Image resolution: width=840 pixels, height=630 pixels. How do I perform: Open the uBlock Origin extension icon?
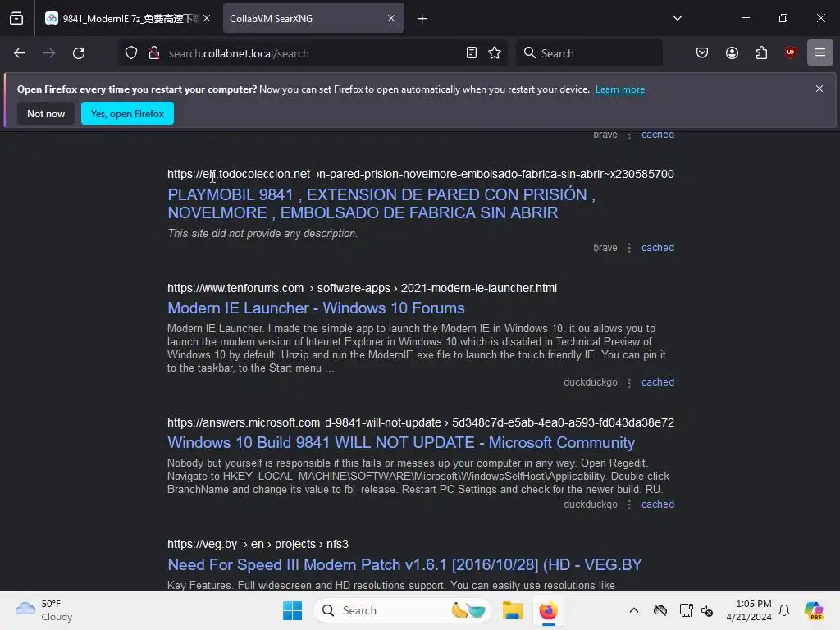[790, 53]
